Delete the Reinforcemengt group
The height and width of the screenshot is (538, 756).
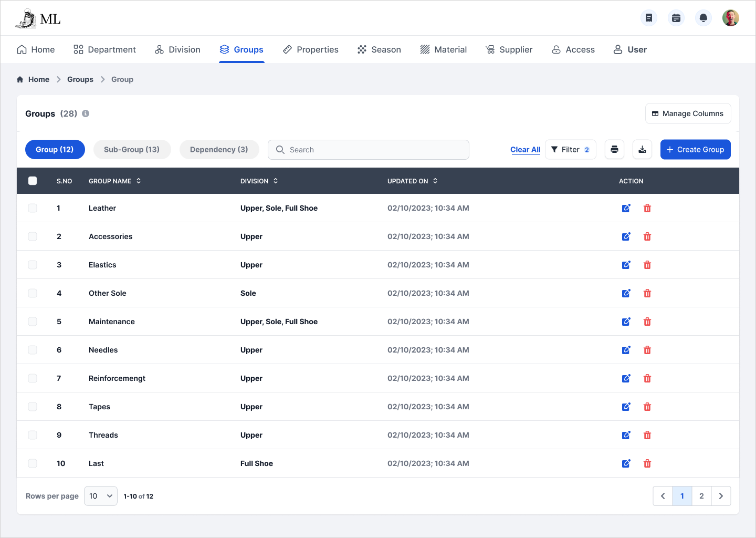[647, 378]
